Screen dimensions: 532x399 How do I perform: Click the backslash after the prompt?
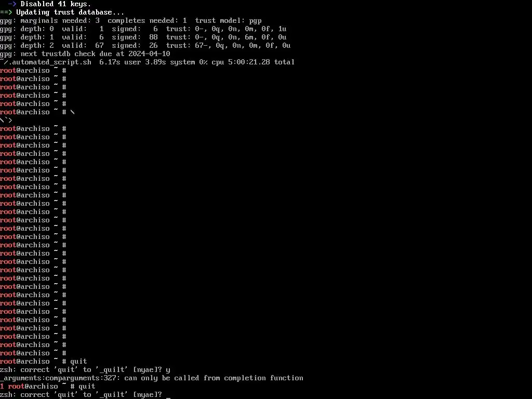(x=73, y=112)
